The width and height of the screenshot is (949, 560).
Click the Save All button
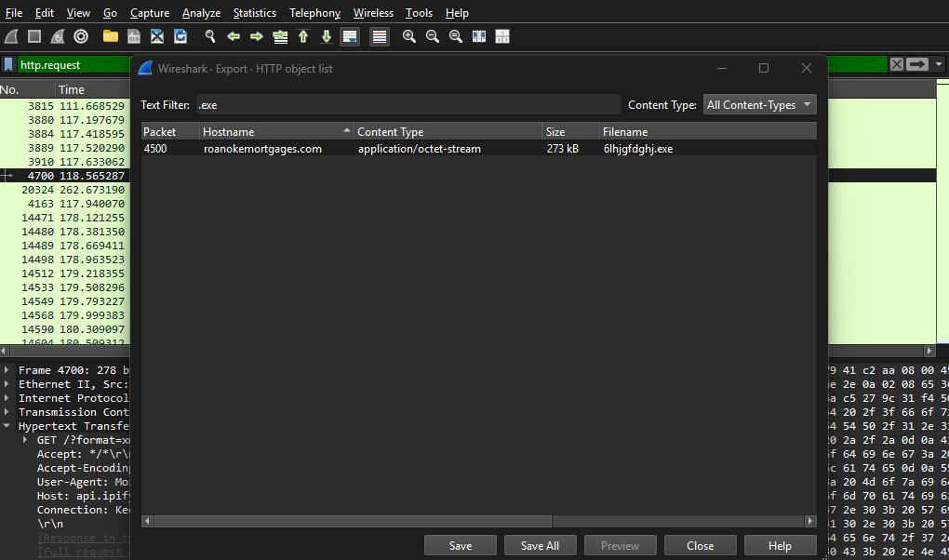[x=540, y=546]
